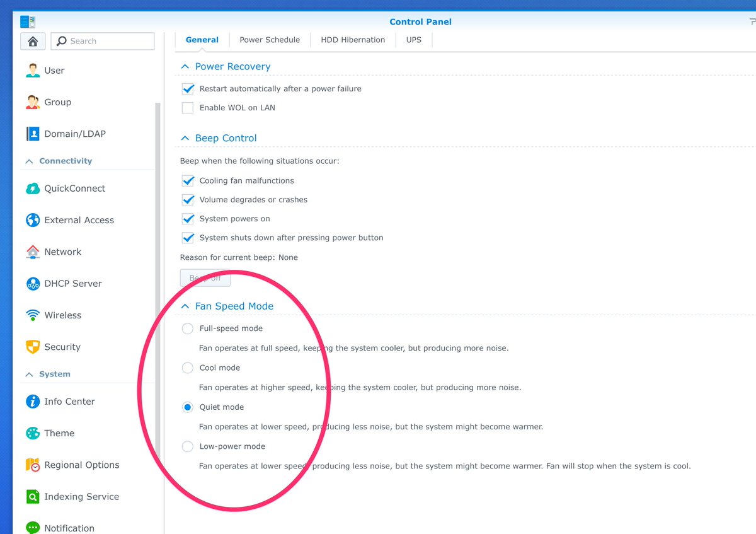Open the window menu icon at title bar right
The height and width of the screenshot is (534, 756).
point(752,22)
